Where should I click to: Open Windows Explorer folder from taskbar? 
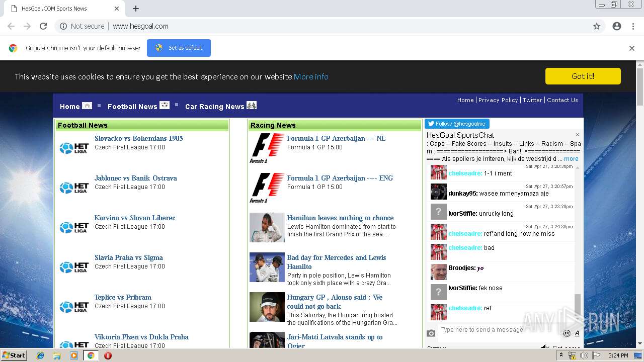click(57, 355)
